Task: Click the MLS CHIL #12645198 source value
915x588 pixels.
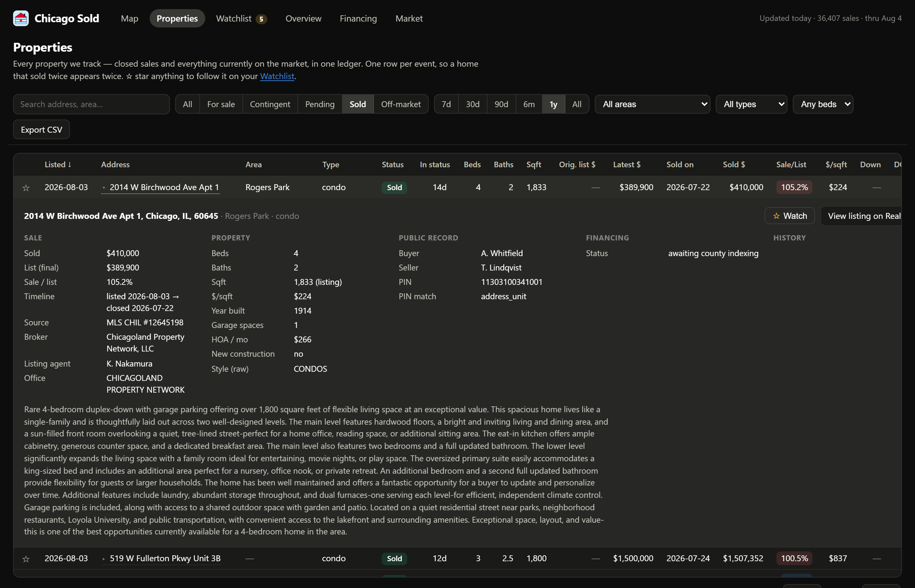Action: (x=145, y=323)
